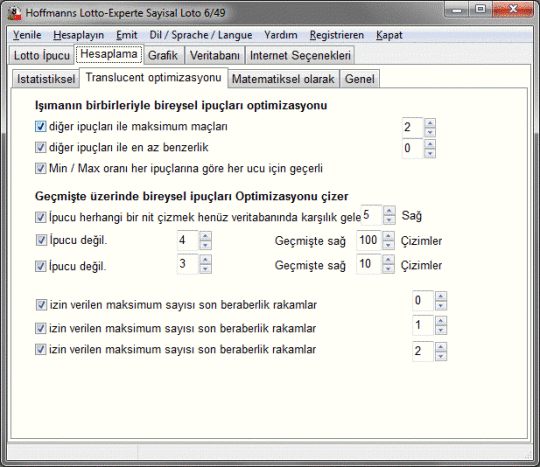Decrease the İpucu değil value of 3
Viewport: 540px width, 467px height.
(x=205, y=269)
